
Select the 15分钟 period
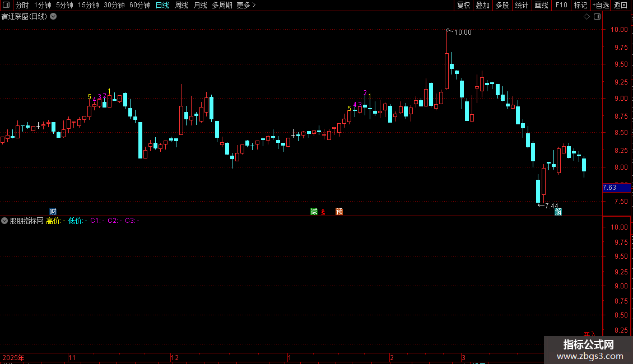click(89, 5)
